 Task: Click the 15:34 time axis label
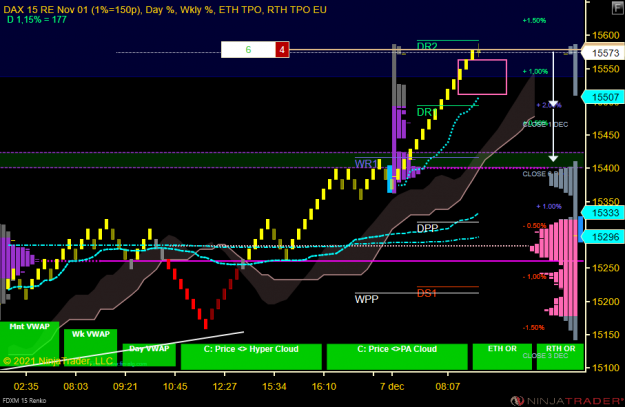pyautogui.click(x=274, y=386)
